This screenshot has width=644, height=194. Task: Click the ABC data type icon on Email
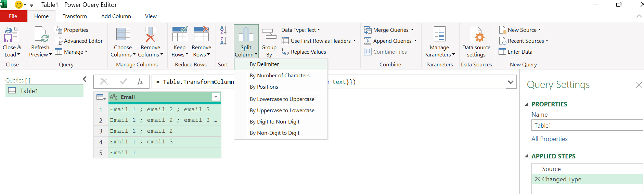(x=114, y=97)
